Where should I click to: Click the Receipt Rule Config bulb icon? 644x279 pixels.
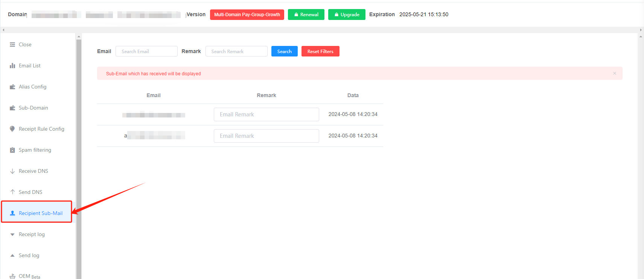pyautogui.click(x=12, y=129)
